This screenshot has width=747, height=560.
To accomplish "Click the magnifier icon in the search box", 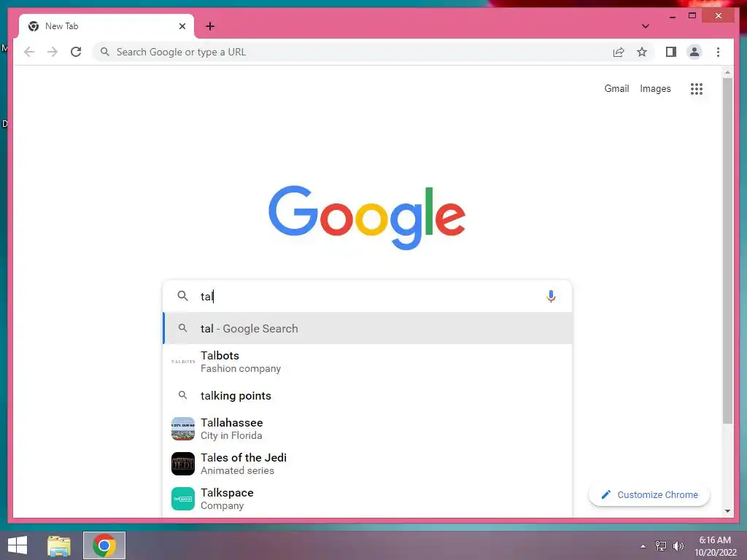I will click(182, 296).
